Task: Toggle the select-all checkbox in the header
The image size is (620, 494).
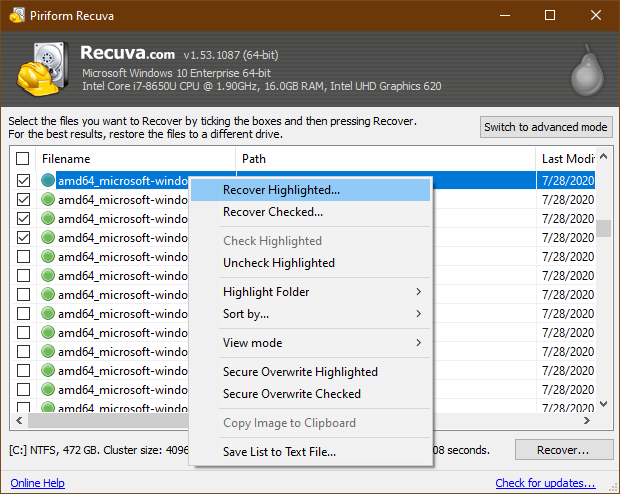Action: pyautogui.click(x=23, y=159)
